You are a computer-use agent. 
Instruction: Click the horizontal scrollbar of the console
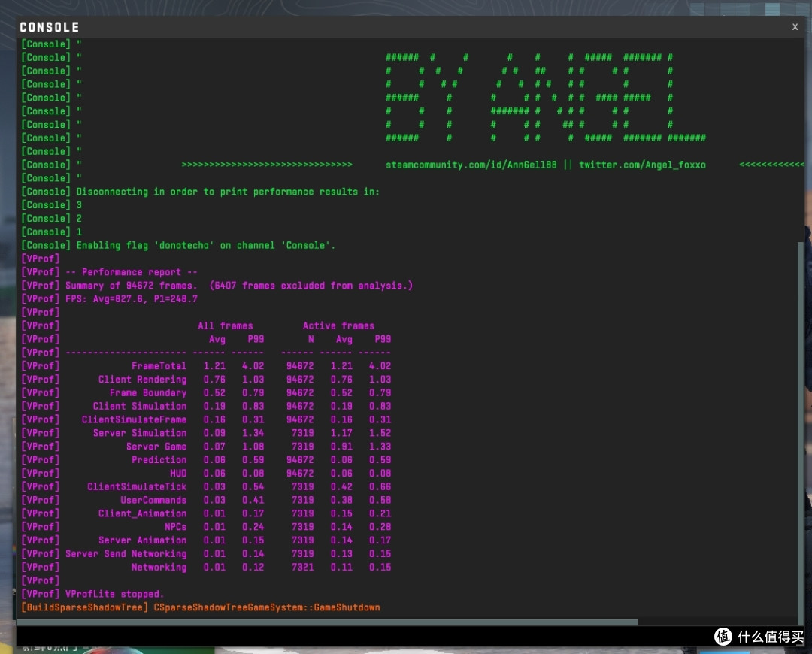[327, 622]
